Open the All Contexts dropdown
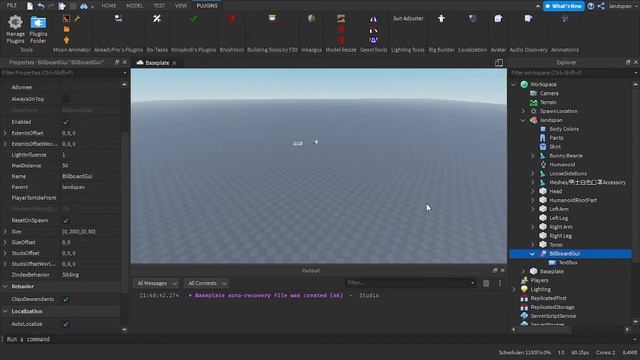Screen dimensions: 640x360 tap(206, 283)
